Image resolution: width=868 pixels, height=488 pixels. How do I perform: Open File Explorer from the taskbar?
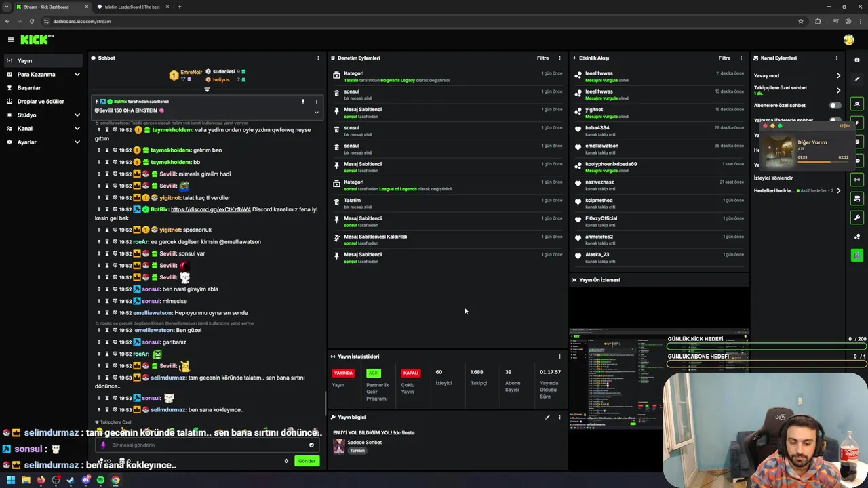pyautogui.click(x=26, y=480)
